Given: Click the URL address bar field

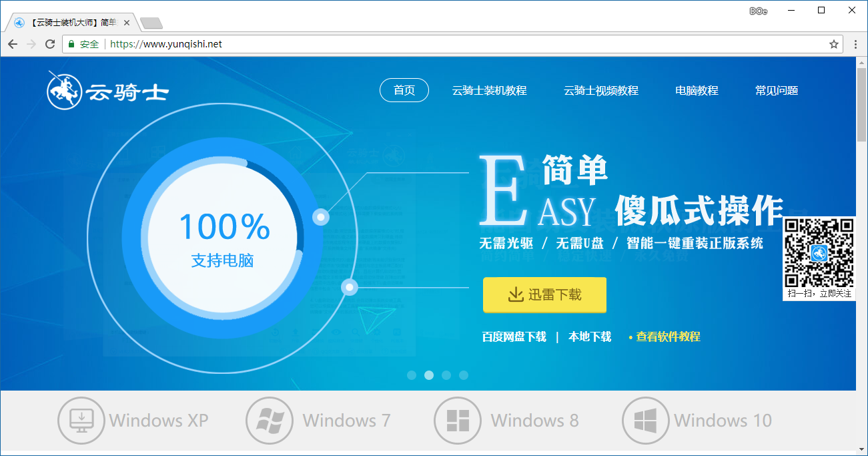Looking at the screenshot, I should [467, 44].
